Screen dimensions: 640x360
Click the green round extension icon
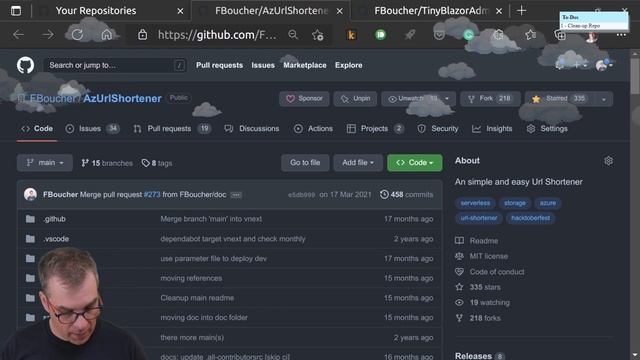380,35
